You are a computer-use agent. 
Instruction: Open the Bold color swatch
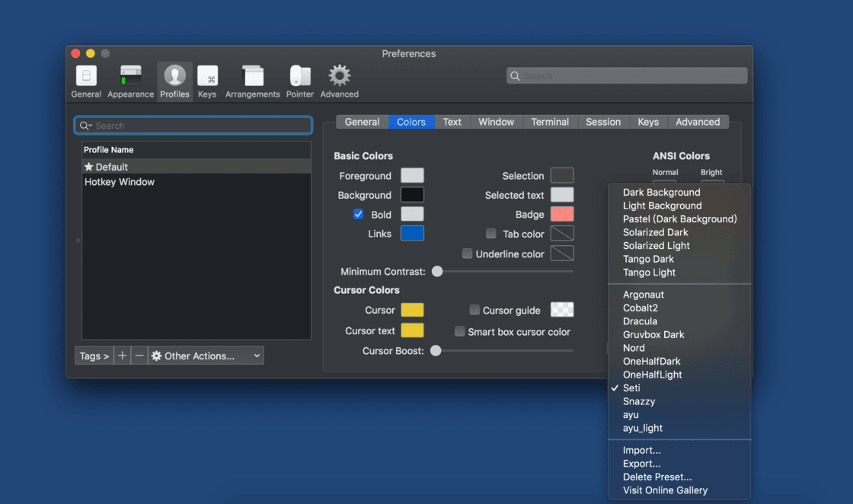[x=412, y=214]
